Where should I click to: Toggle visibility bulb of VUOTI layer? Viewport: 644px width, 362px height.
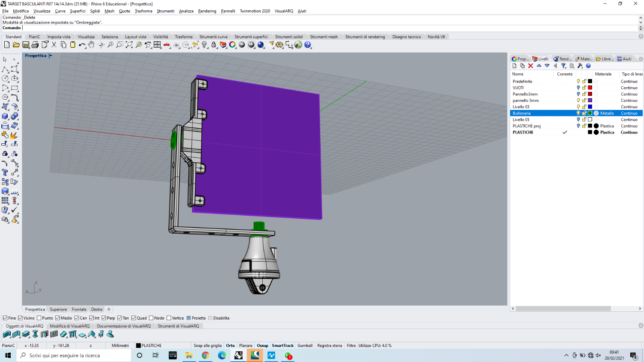coord(578,88)
